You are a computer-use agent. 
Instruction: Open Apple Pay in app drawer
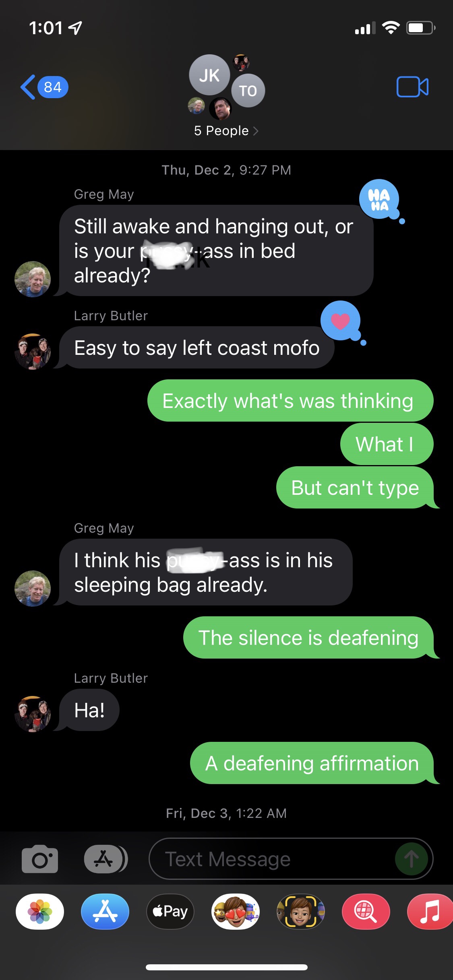tap(170, 911)
